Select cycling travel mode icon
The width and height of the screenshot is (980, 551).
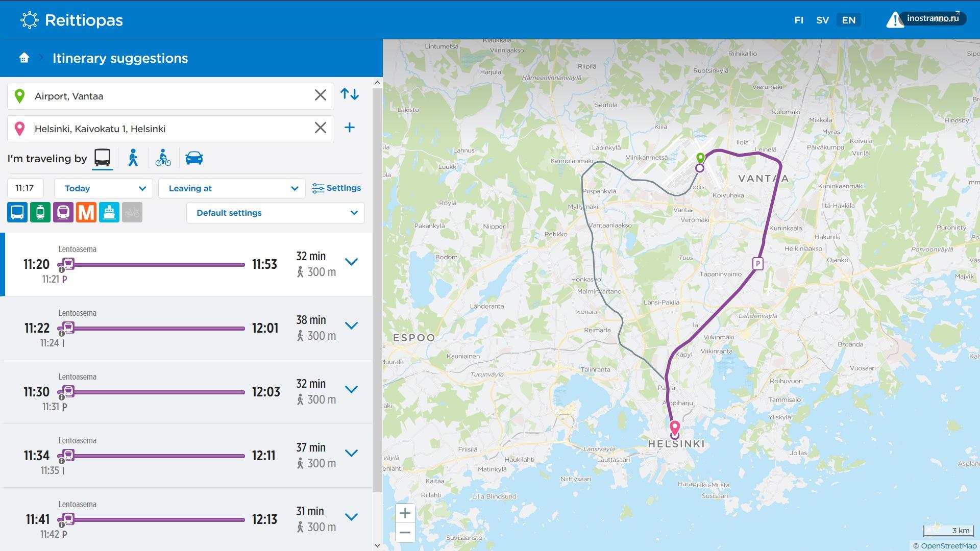click(x=163, y=158)
